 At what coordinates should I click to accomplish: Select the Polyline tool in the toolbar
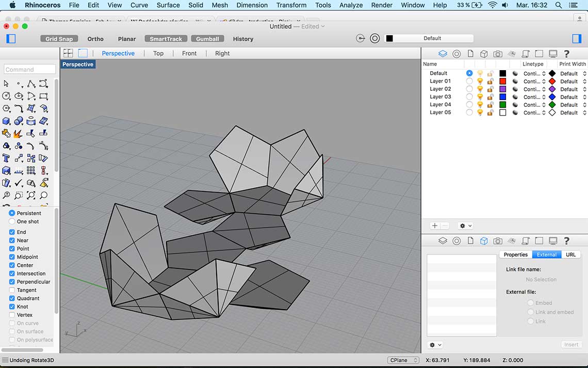click(x=31, y=84)
